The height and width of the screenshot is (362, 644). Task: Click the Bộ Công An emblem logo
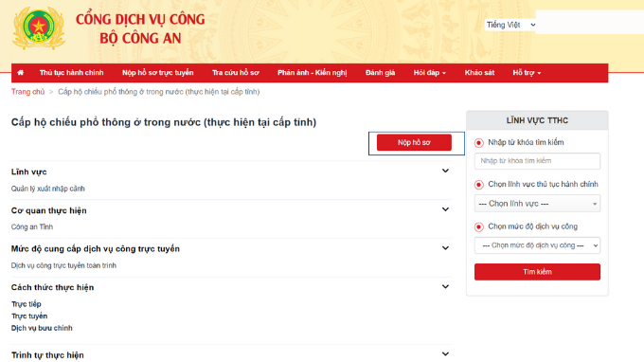(x=39, y=27)
